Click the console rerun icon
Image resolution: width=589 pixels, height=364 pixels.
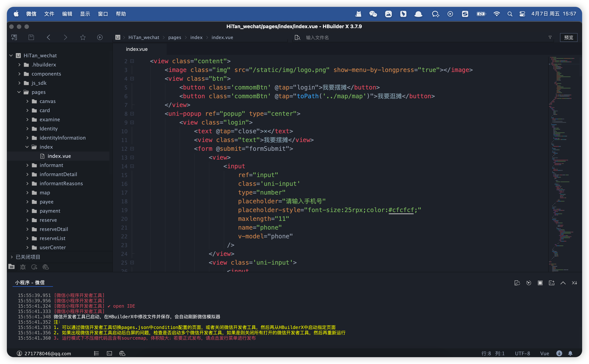pyautogui.click(x=517, y=283)
